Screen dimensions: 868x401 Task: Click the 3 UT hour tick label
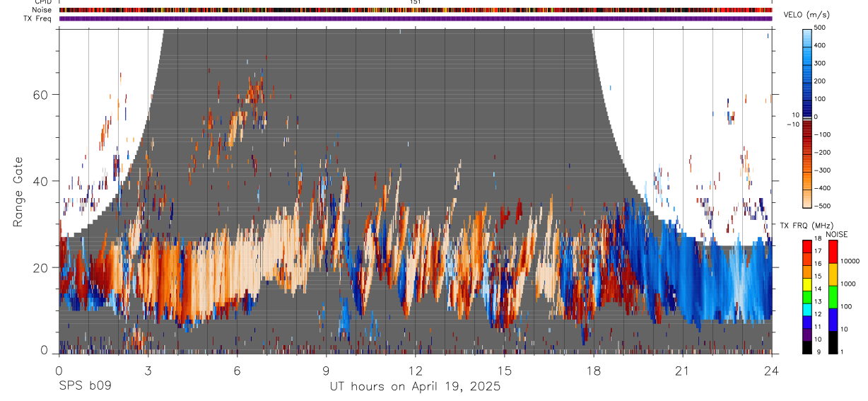(x=148, y=370)
